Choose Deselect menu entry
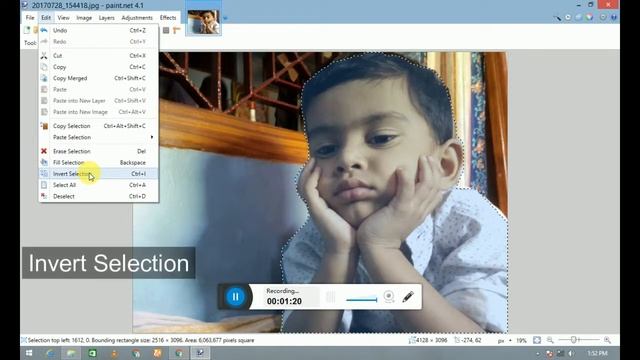This screenshot has width=640, height=360. (99, 196)
